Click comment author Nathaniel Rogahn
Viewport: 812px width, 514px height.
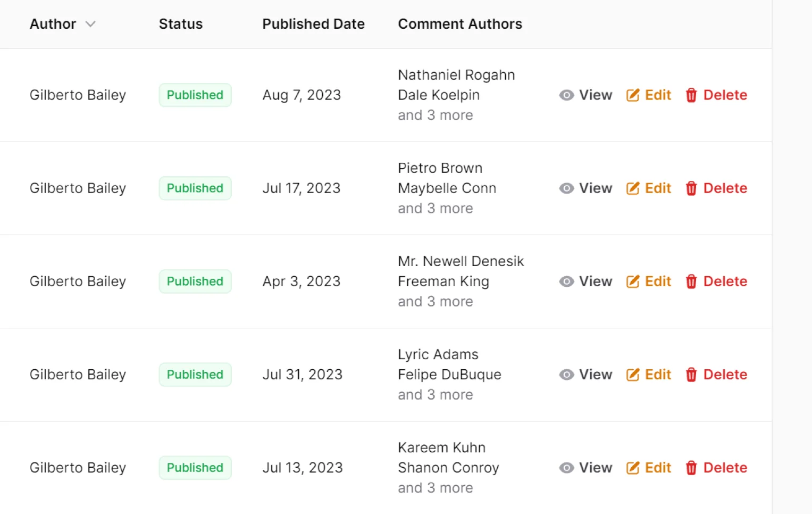click(x=456, y=75)
